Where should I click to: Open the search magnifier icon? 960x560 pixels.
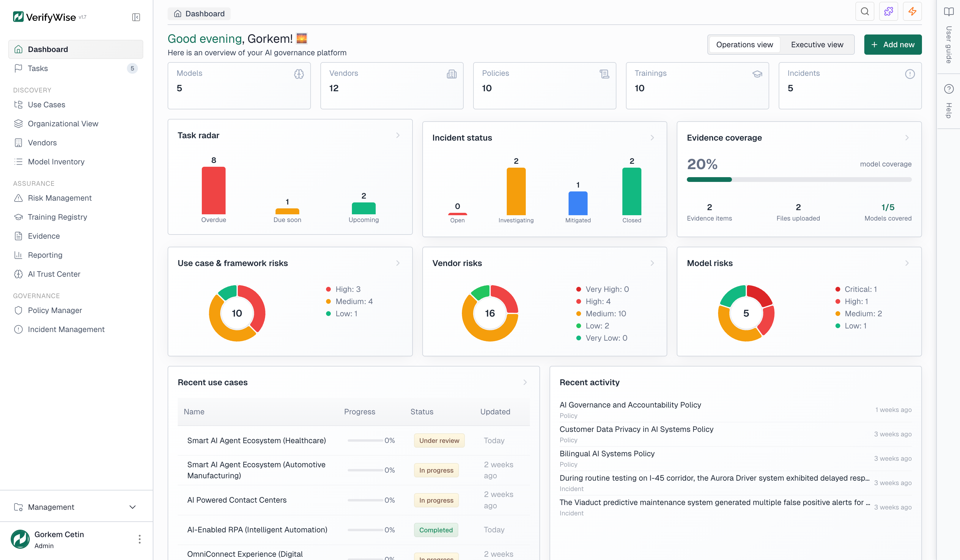coord(865,11)
